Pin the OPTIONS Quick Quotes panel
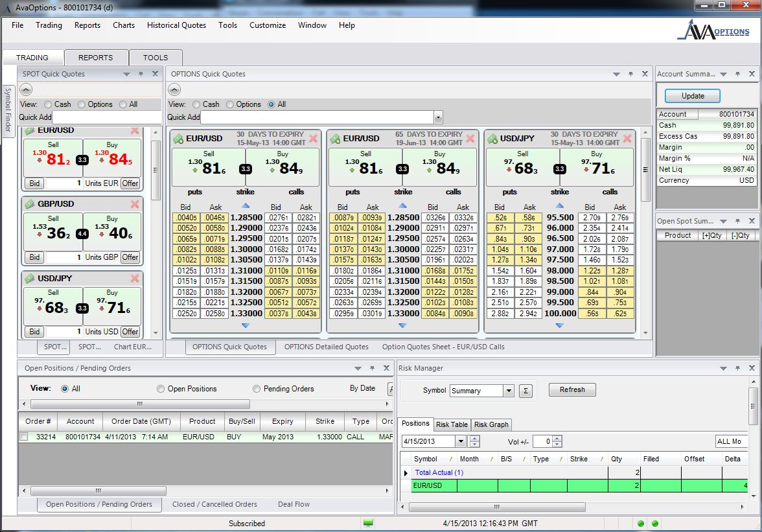 click(x=630, y=75)
